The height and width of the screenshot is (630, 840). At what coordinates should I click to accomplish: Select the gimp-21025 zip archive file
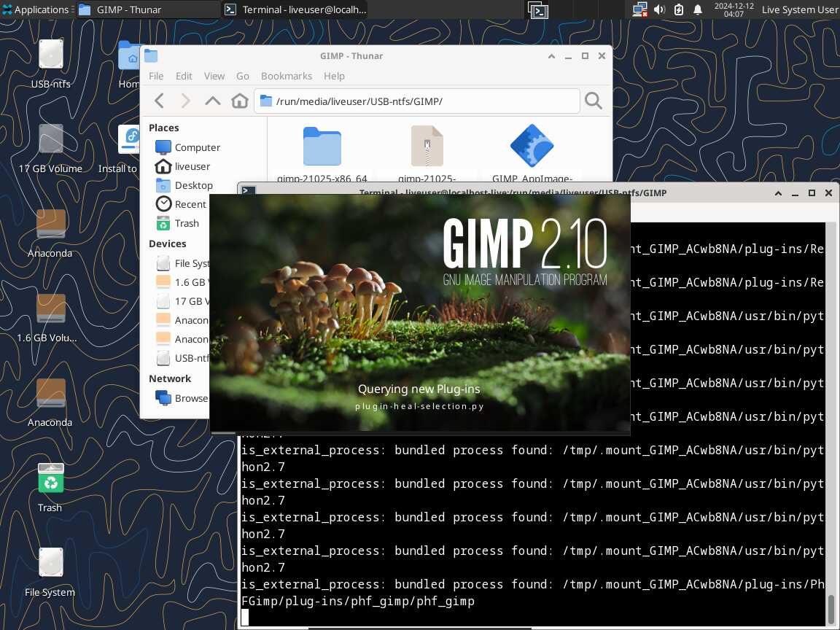(427, 147)
